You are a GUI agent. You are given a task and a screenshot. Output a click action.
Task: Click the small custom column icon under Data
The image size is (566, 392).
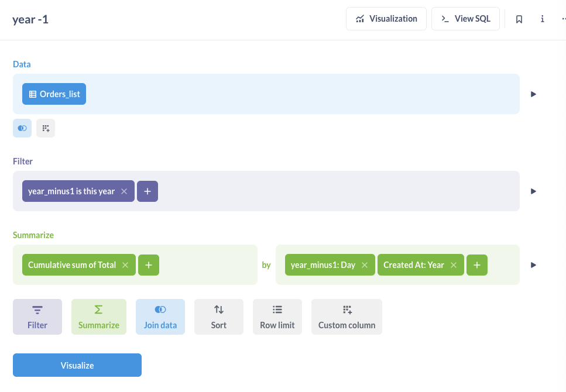tap(46, 128)
